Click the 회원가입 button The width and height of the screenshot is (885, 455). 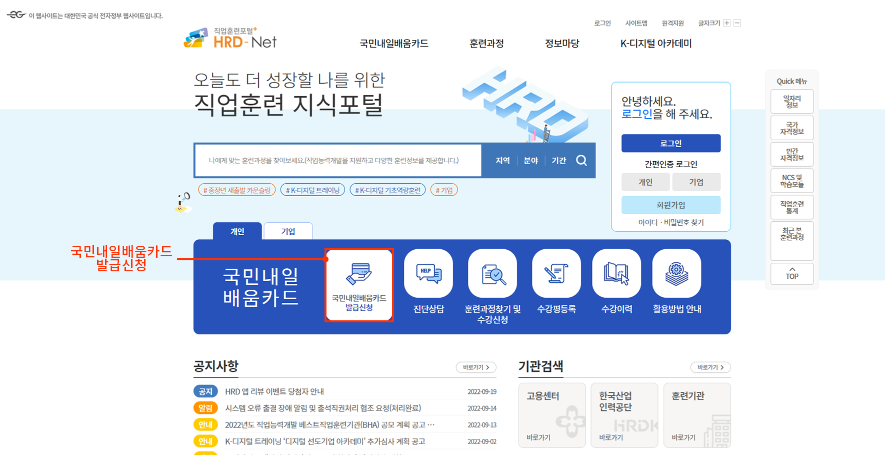(671, 205)
